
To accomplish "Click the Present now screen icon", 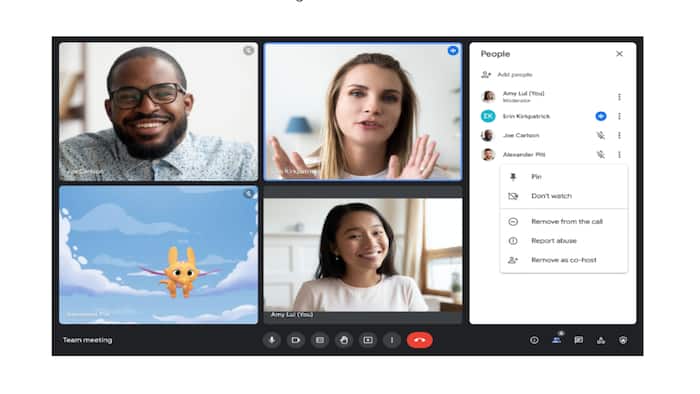I will (x=368, y=340).
